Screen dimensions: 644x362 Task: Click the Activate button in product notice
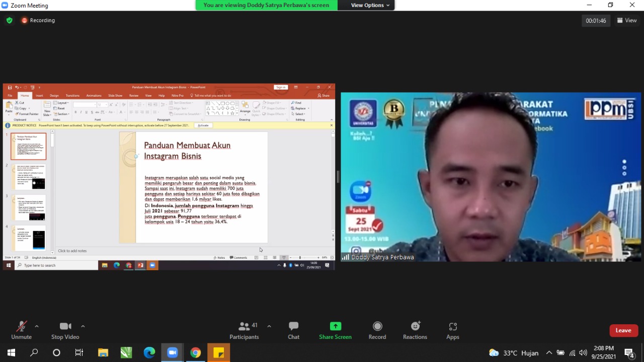(203, 125)
